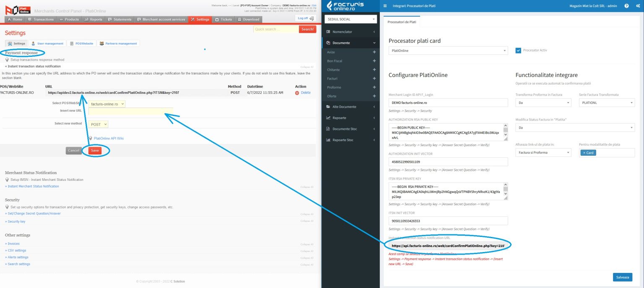The image size is (644, 288).
Task: Open the Products tab
Action: [69, 19]
